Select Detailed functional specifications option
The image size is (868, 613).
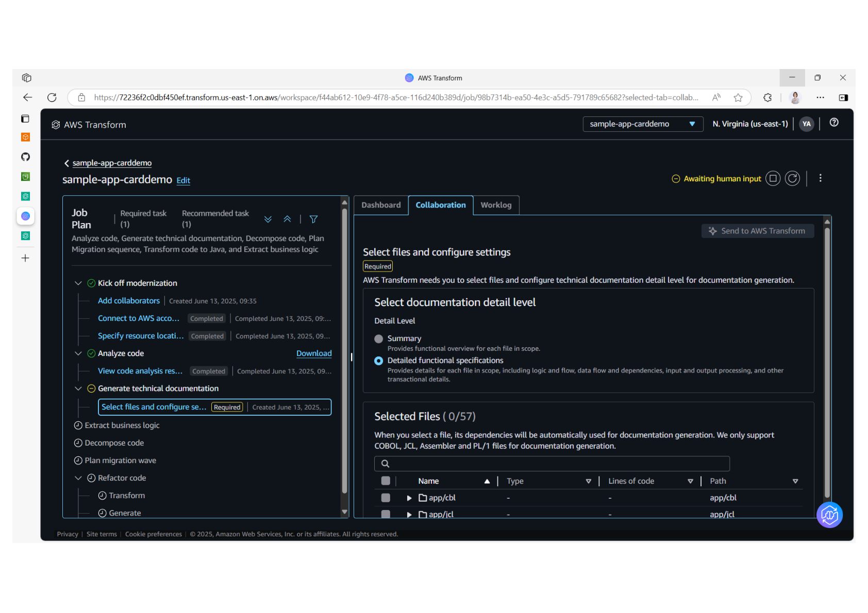click(379, 361)
